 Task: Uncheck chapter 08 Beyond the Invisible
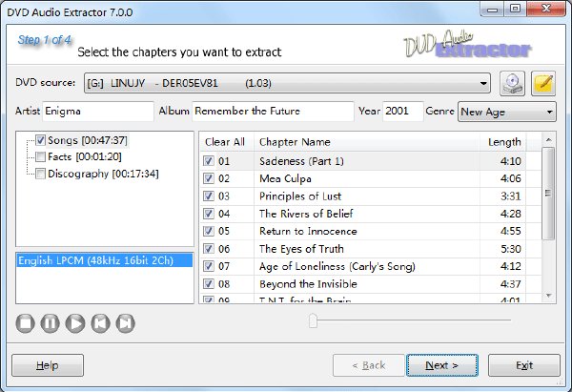(x=208, y=284)
